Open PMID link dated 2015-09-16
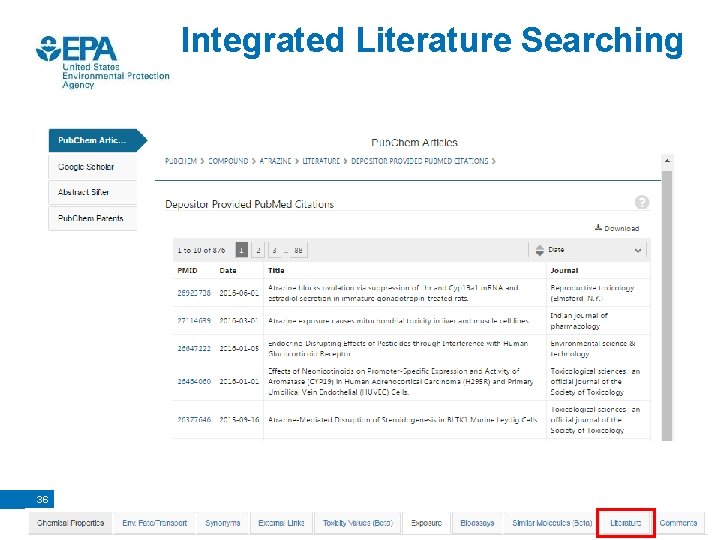Viewport: 720px width, 540px height. pyautogui.click(x=194, y=420)
